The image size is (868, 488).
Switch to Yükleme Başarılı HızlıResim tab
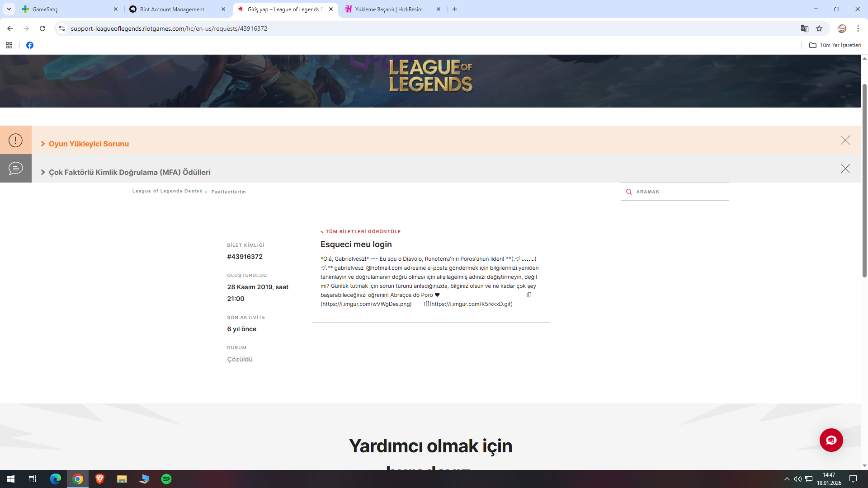(x=389, y=9)
